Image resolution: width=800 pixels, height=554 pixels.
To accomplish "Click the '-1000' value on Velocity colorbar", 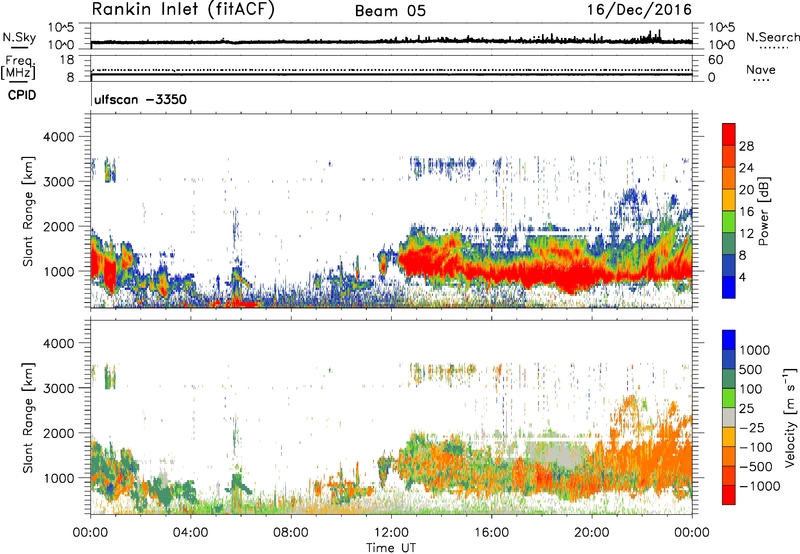I will [760, 486].
